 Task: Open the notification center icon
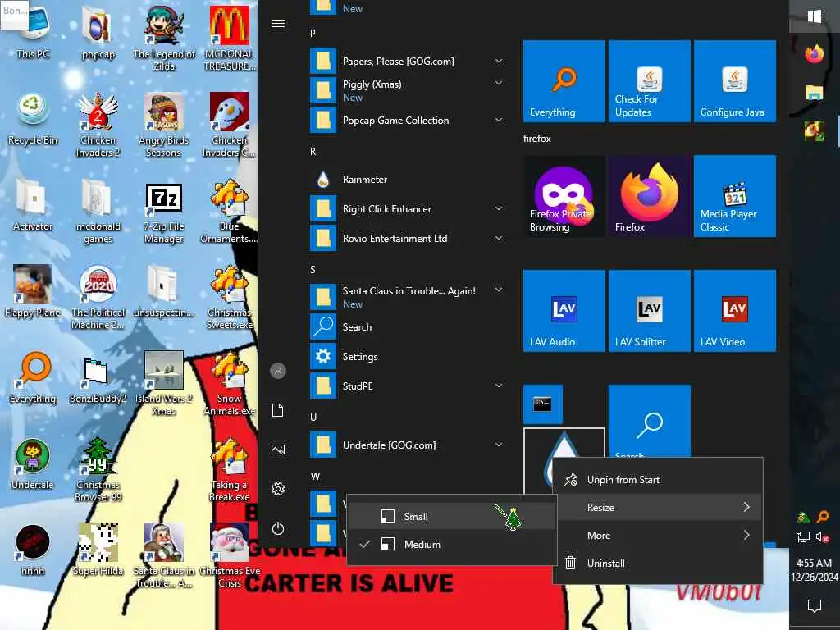(815, 606)
